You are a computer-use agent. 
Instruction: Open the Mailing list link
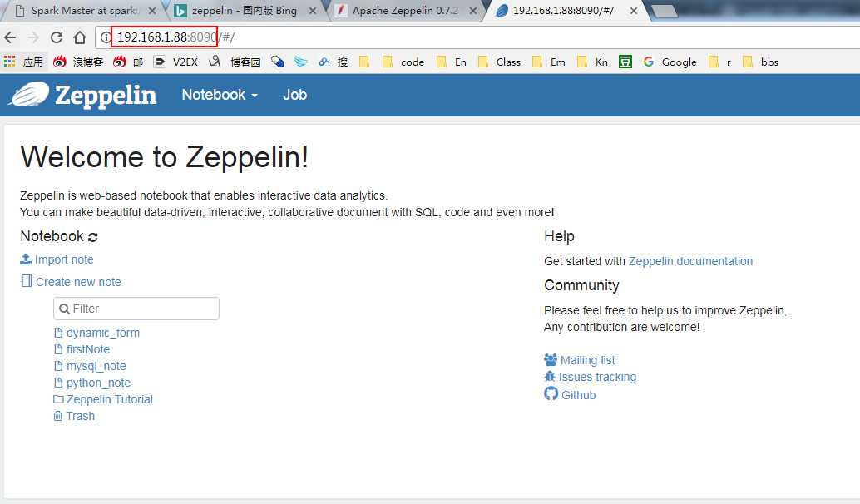click(580, 360)
